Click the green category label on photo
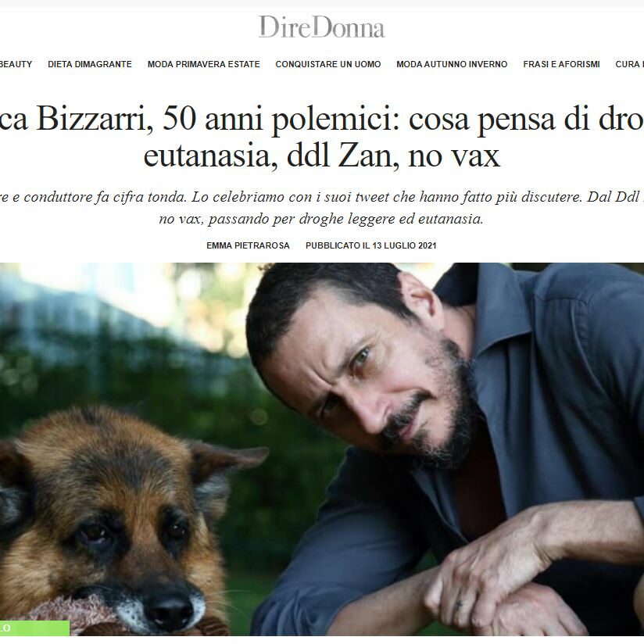644x644 pixels. point(34,628)
